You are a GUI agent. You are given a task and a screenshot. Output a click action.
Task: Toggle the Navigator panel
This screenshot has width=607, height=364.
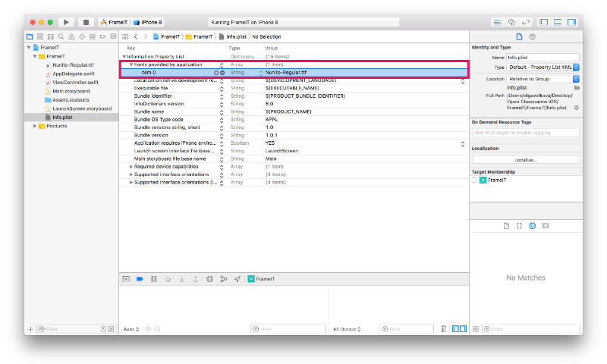[544, 23]
